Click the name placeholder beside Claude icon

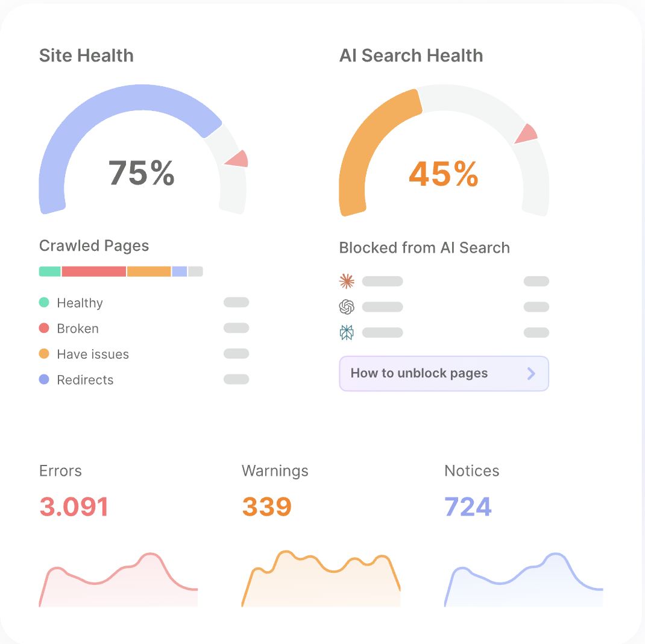383,282
